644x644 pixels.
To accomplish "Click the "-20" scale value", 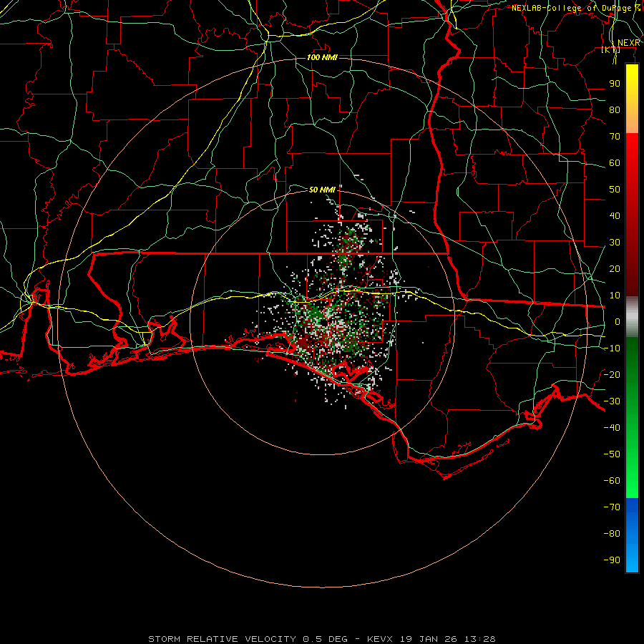I will 612,374.
